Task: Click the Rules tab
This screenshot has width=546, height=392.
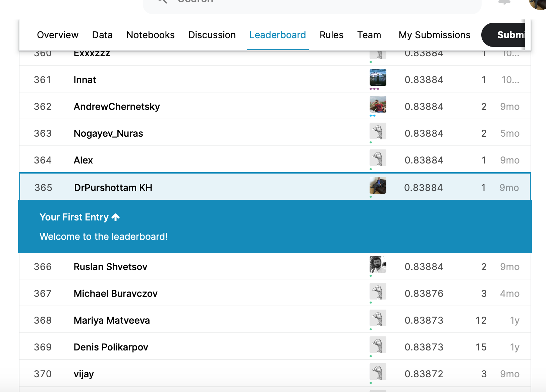Action: click(331, 35)
